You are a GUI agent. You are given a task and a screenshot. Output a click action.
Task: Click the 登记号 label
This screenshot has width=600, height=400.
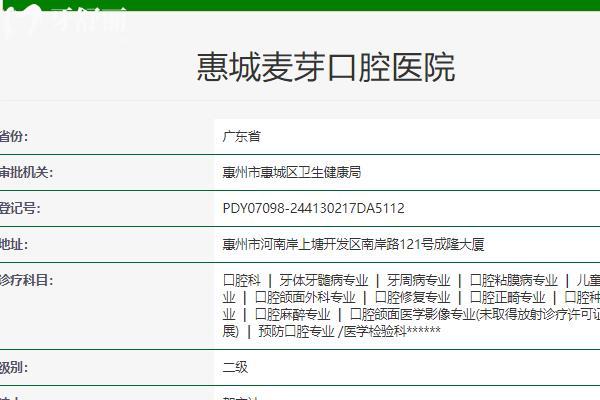(x=20, y=208)
